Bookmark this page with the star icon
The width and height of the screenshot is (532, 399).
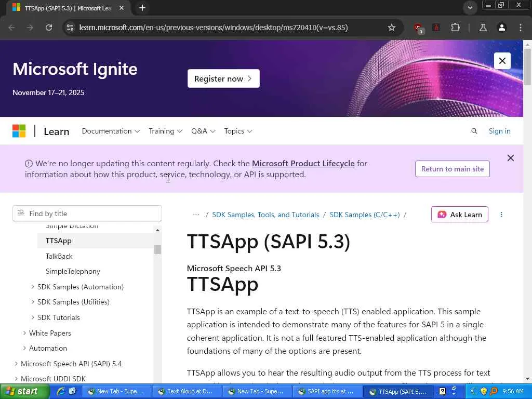pos(392,28)
